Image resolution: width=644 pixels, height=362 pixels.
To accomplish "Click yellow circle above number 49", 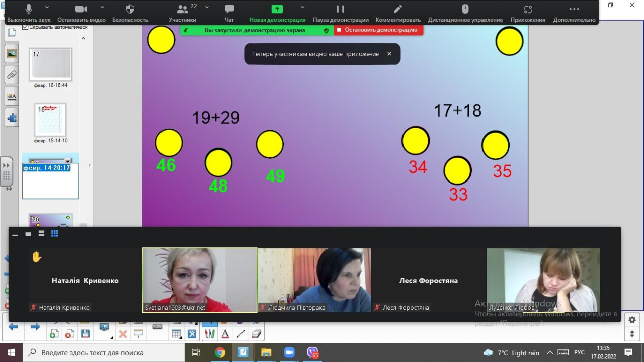I will [x=270, y=144].
